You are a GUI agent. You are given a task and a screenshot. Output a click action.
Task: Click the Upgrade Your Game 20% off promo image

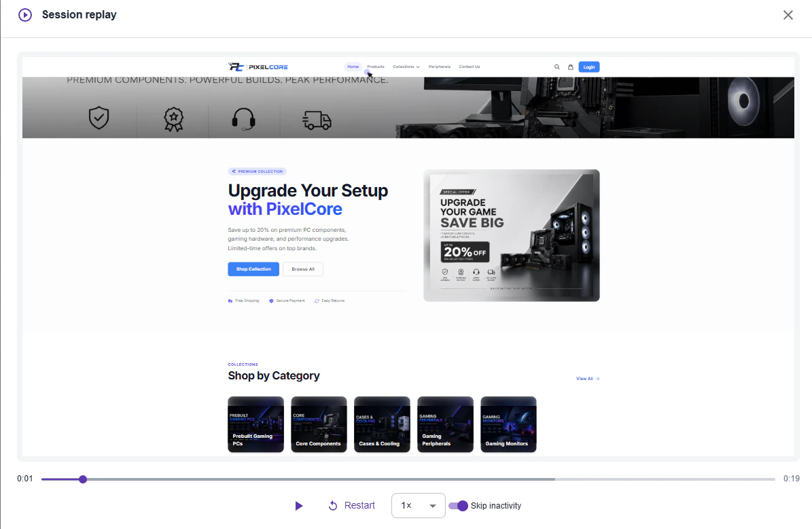[x=512, y=235]
